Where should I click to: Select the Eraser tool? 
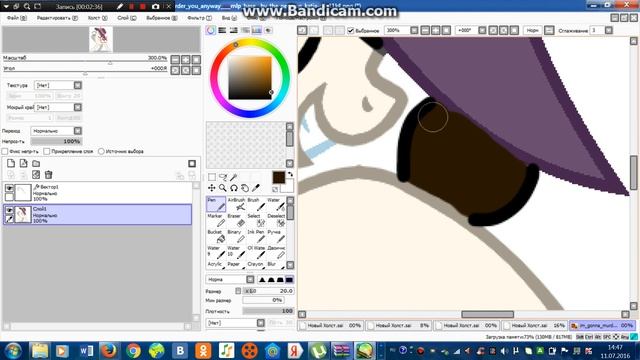[x=236, y=220]
